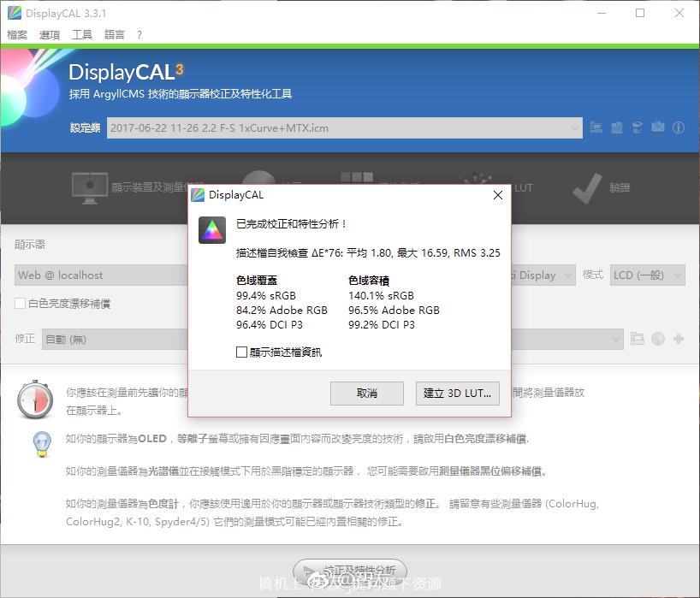This screenshot has height=598, width=700.
Task: Click the circled info icon beside settings
Action: pyautogui.click(x=677, y=127)
